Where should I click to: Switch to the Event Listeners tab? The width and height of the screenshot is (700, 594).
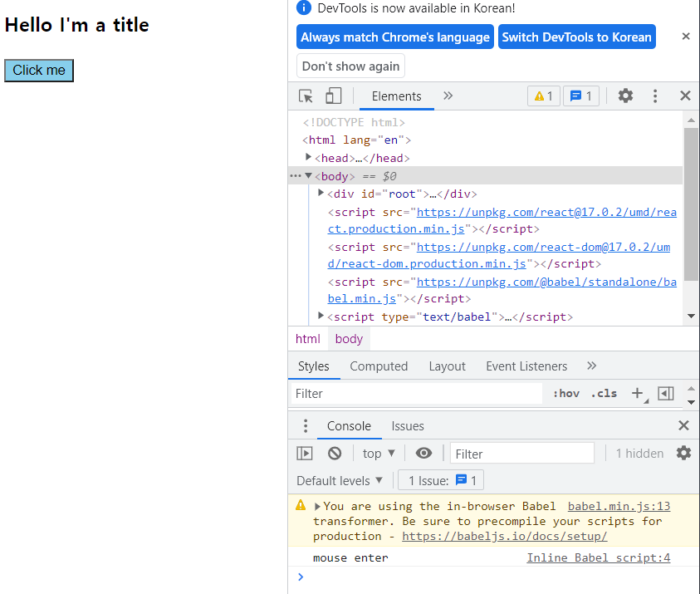coord(526,366)
